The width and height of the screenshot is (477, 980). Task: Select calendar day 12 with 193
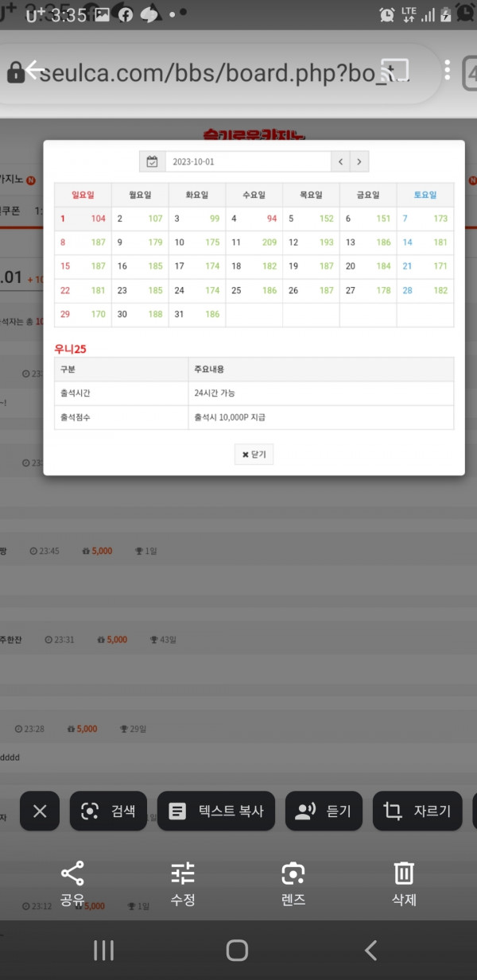[x=311, y=242]
